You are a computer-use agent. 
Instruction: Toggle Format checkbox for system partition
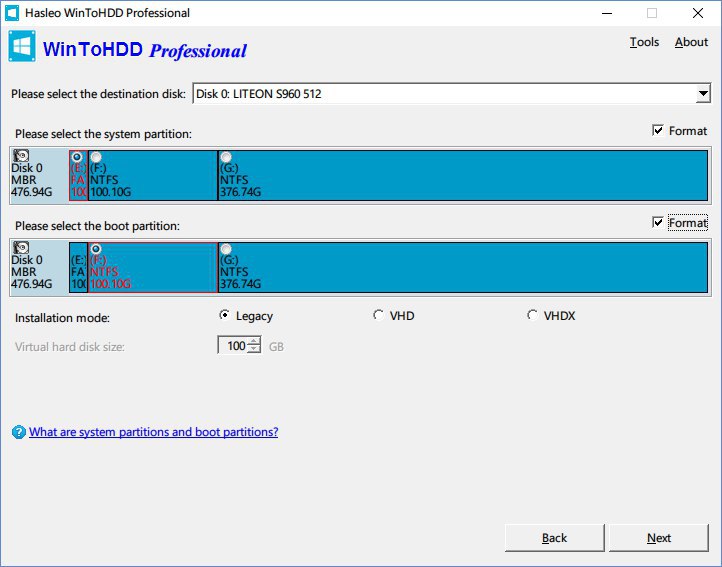pos(658,130)
